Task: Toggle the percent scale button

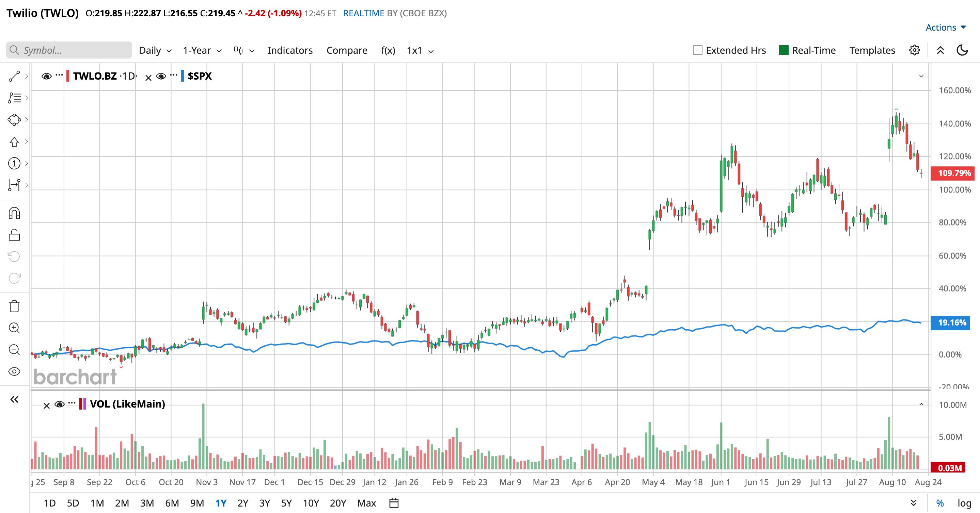Action: click(940, 503)
